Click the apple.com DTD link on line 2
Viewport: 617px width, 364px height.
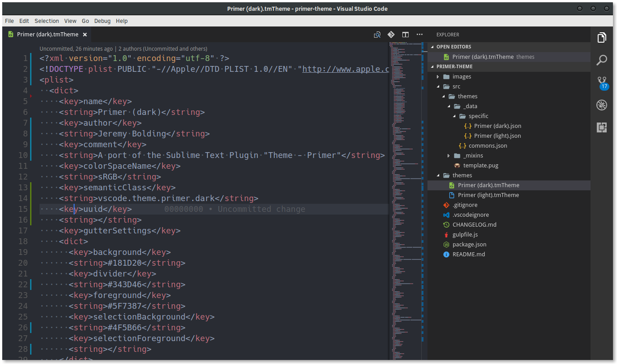point(345,69)
